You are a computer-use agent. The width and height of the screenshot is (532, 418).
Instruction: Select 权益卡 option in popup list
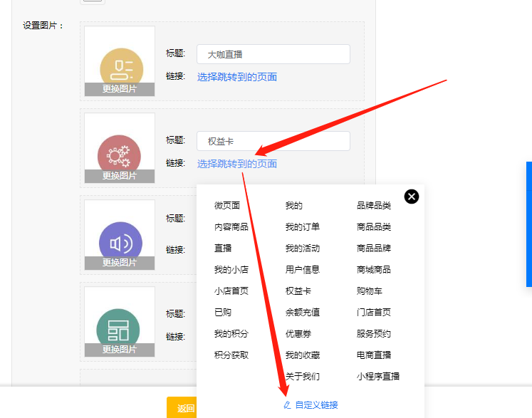pos(298,291)
